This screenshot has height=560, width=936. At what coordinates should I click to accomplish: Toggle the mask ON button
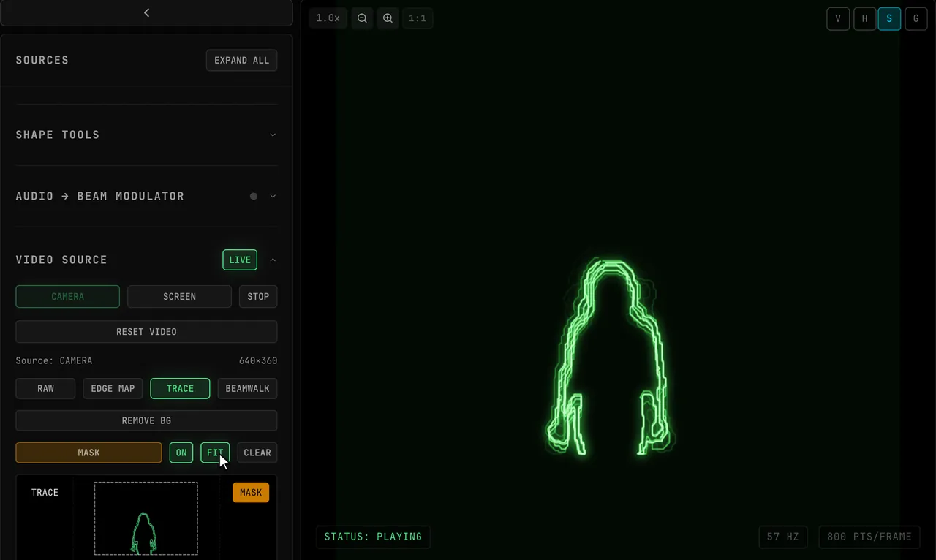click(x=181, y=453)
